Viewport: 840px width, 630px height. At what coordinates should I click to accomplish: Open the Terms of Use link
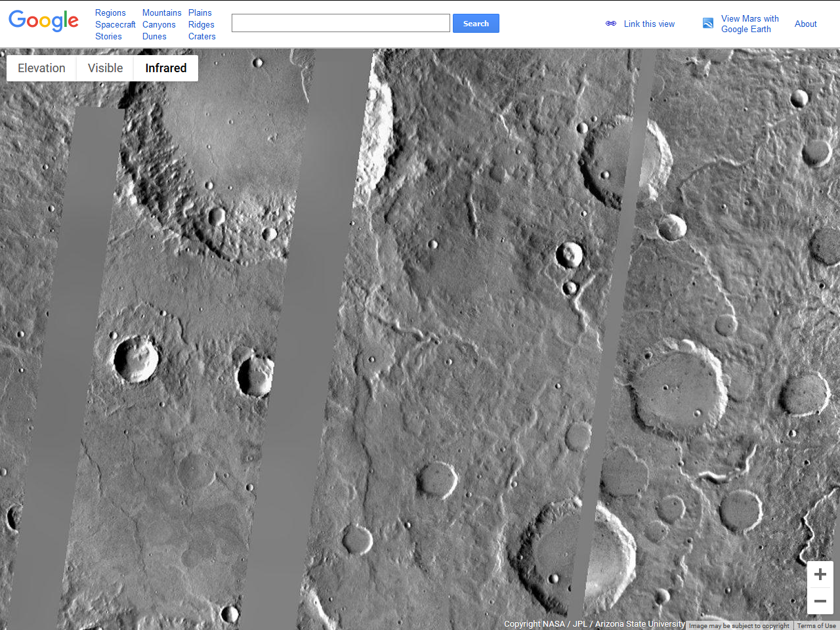(x=816, y=625)
